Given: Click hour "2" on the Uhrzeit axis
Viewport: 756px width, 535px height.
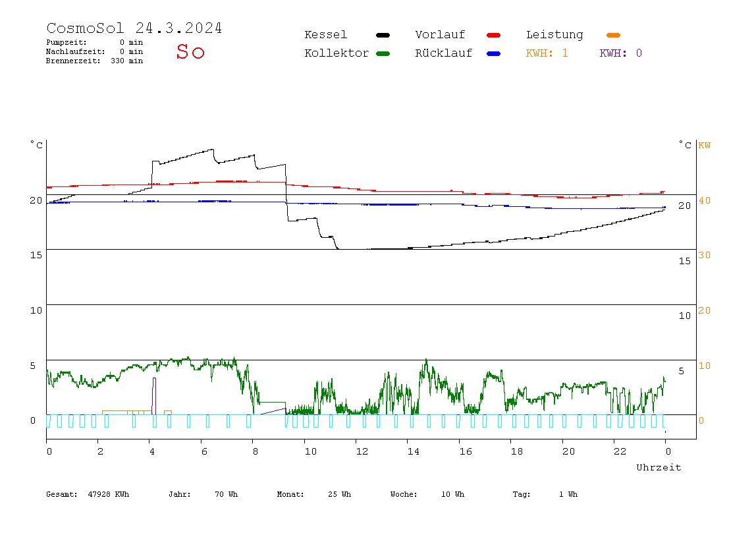Looking at the screenshot, I should click(100, 451).
